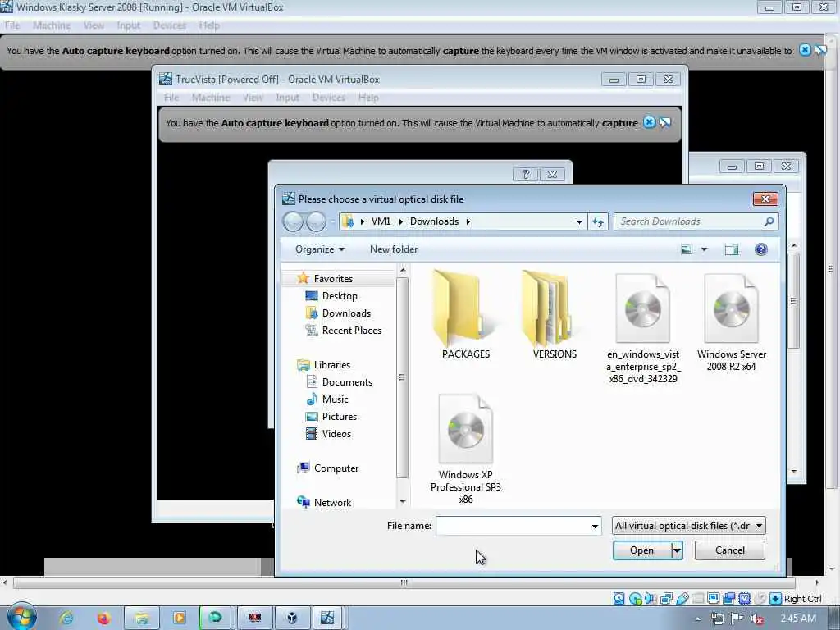This screenshot has width=840, height=630.
Task: Dismiss the Auto capture keyboard notice in TrueVista window
Action: click(649, 122)
